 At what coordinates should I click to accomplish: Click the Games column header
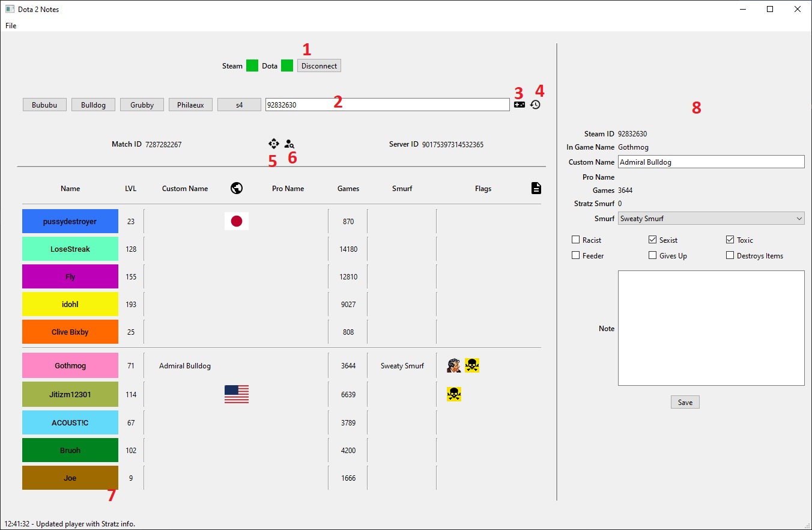click(348, 188)
